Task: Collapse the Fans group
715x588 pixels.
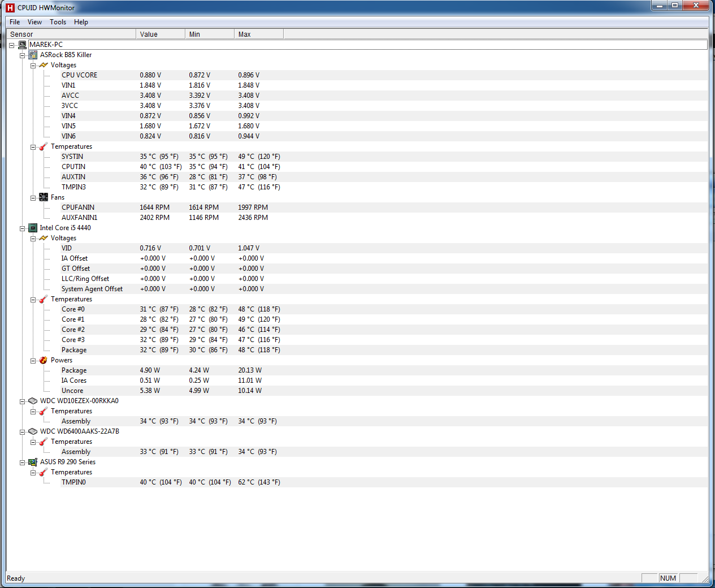Action: [33, 198]
